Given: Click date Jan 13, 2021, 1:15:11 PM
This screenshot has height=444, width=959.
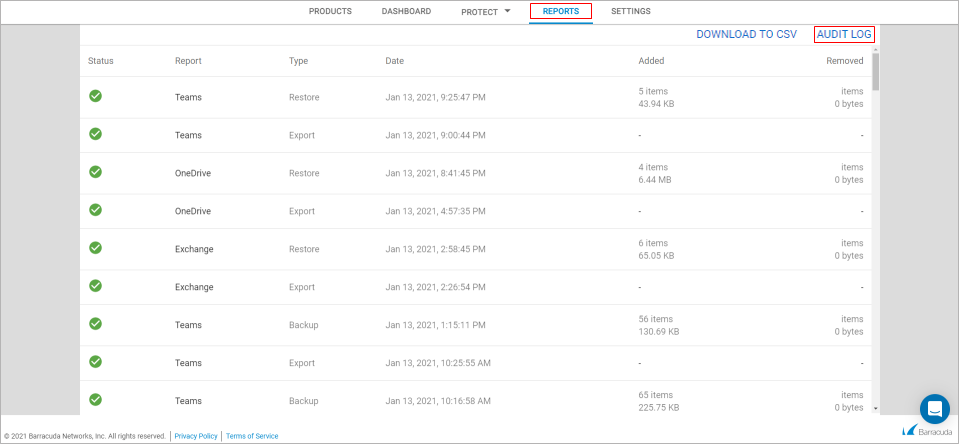Looking at the screenshot, I should pyautogui.click(x=435, y=325).
